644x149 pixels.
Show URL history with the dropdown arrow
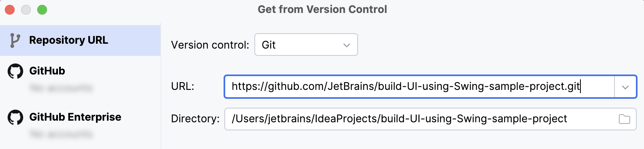625,87
